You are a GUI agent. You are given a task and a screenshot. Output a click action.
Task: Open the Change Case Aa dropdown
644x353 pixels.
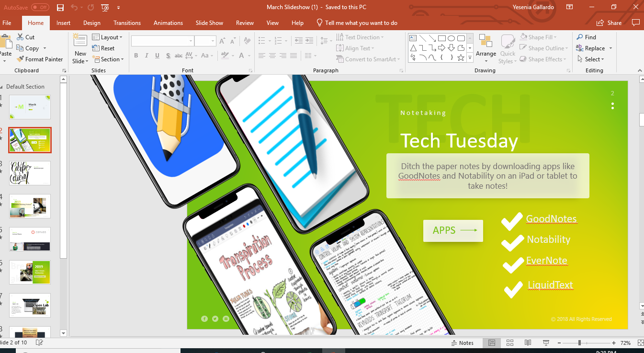(x=207, y=56)
